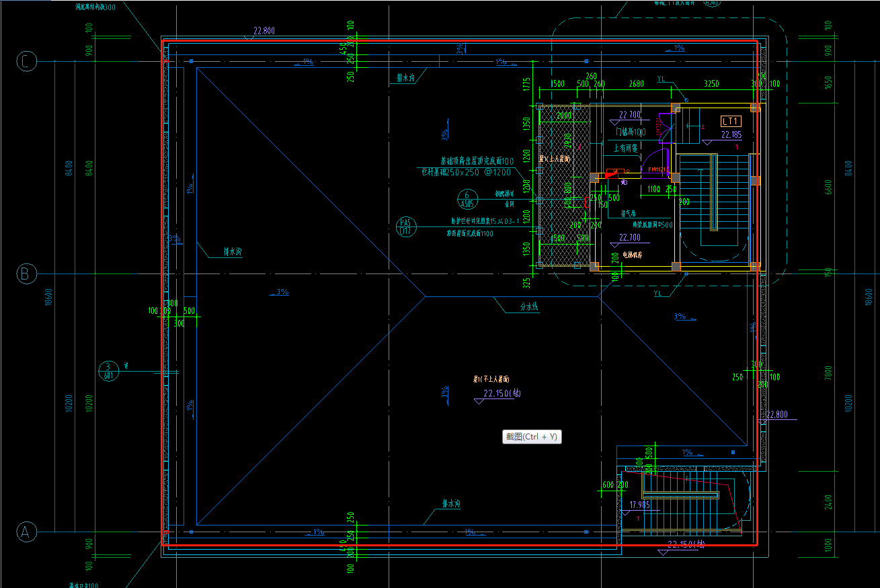Screen dimensions: 880x588
Task: Click the 顶距屋面完成面1100 annotation
Action: click(x=470, y=233)
